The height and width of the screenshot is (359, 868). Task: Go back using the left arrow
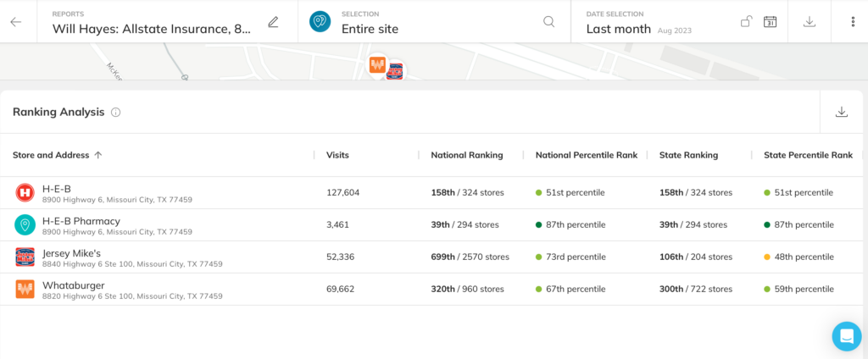tap(16, 21)
